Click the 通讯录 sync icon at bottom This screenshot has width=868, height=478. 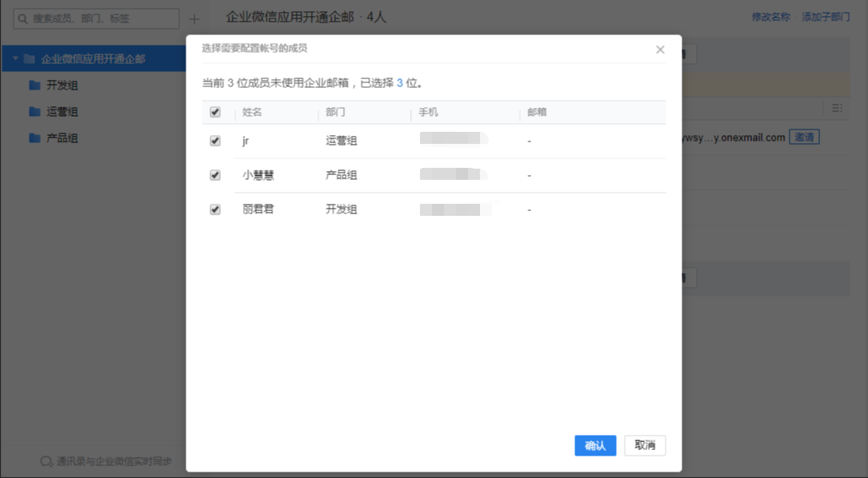[x=46, y=462]
